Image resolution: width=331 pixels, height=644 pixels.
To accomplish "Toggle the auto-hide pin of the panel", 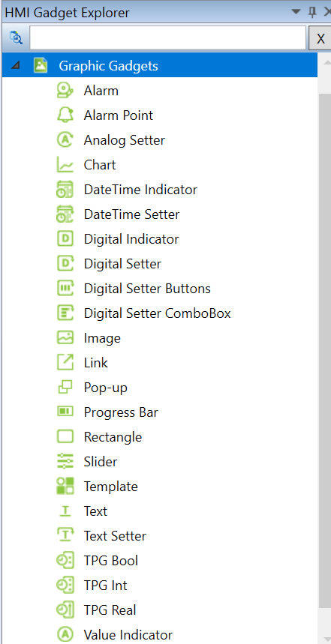I will (x=312, y=12).
